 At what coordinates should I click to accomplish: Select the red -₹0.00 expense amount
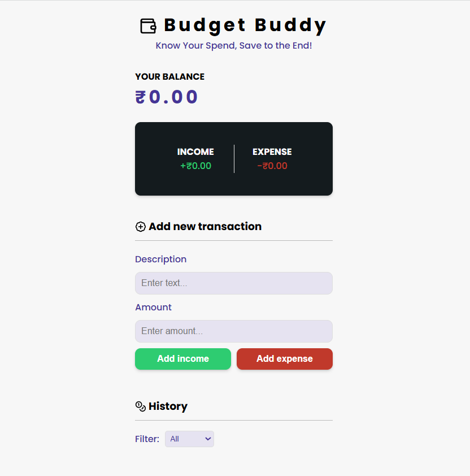click(x=272, y=166)
